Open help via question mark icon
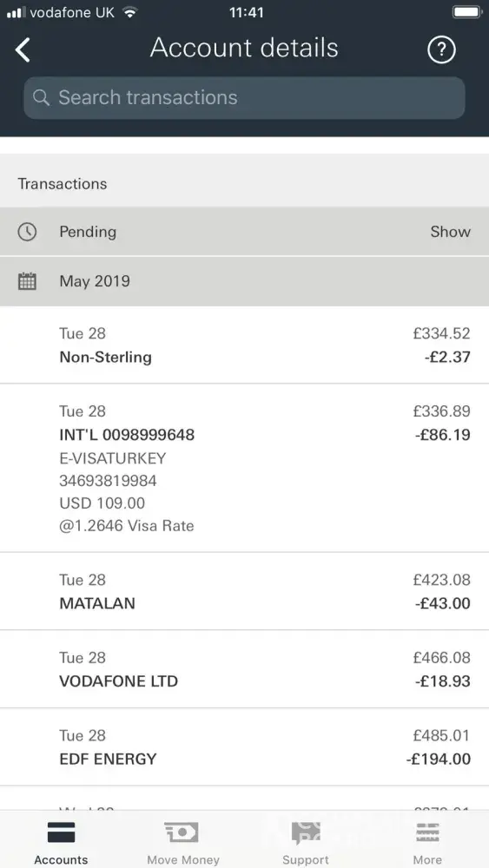This screenshot has width=489, height=868. [441, 50]
